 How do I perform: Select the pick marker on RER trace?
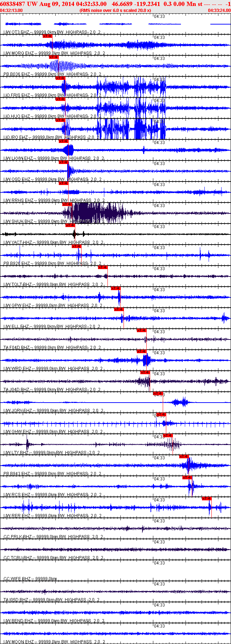pyautogui.click(x=207, y=498)
